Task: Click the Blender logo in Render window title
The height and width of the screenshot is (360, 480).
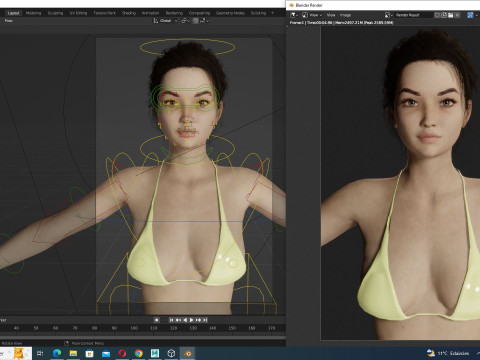Action: [x=291, y=5]
